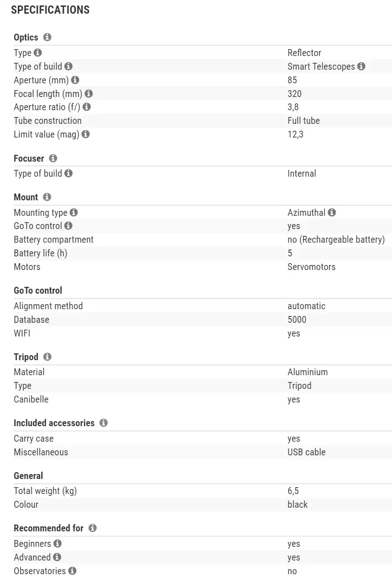Click info icon beside Smart Telescopes value
Image resolution: width=392 pixels, height=581 pixels.
[x=361, y=66]
